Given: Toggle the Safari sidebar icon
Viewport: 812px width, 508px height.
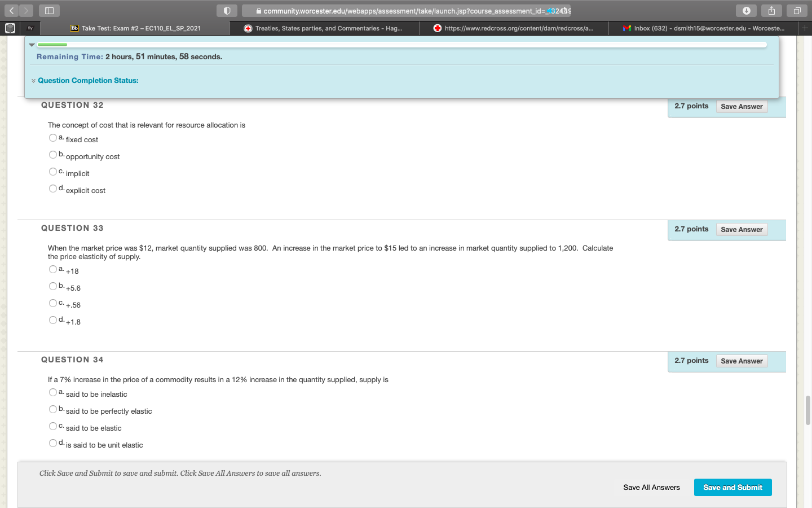Looking at the screenshot, I should pyautogui.click(x=49, y=11).
